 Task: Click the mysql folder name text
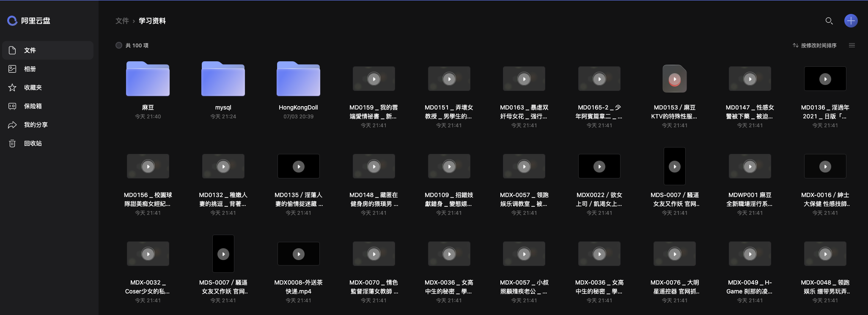click(223, 107)
